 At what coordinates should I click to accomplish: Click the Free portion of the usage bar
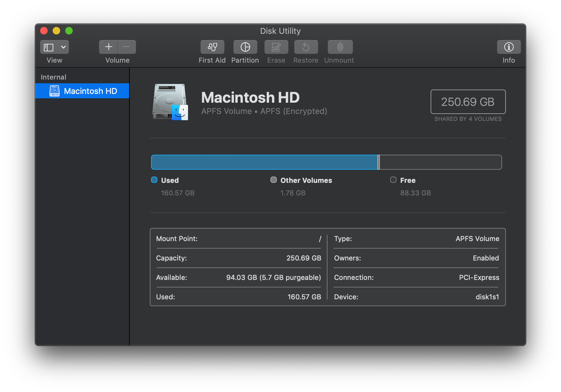point(441,162)
